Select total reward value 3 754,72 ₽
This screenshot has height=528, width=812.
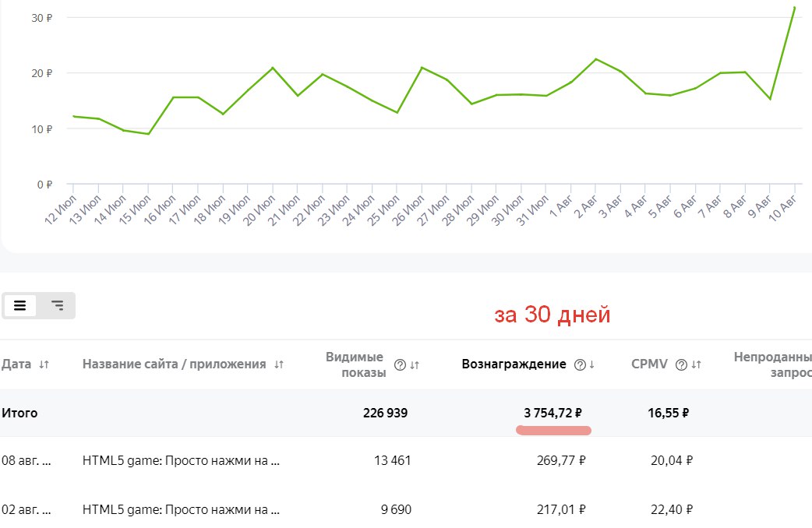point(553,413)
